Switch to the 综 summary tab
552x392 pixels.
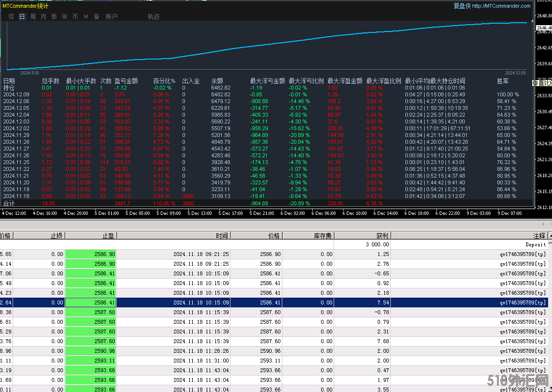tap(11, 16)
